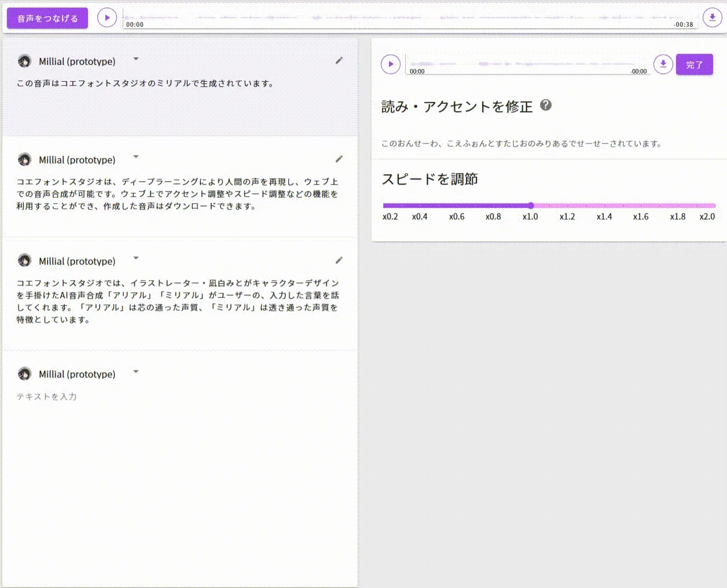Seek in the edit panel waveform
This screenshot has height=588, width=727.
tap(528, 65)
